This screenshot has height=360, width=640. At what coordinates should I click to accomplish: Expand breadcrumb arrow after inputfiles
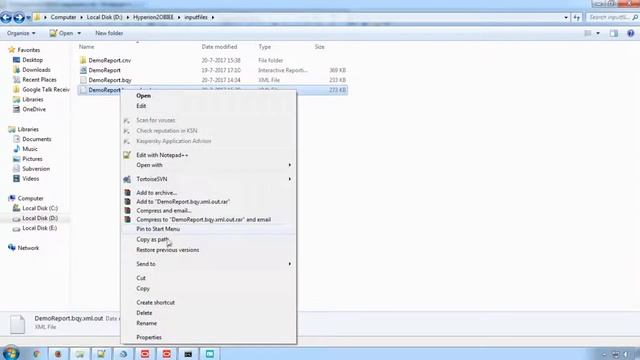213,18
